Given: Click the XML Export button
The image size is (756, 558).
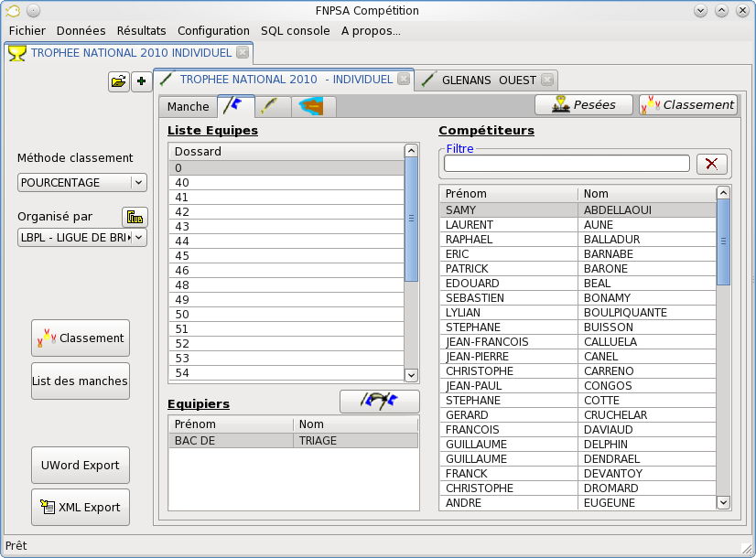Looking at the screenshot, I should click(81, 507).
